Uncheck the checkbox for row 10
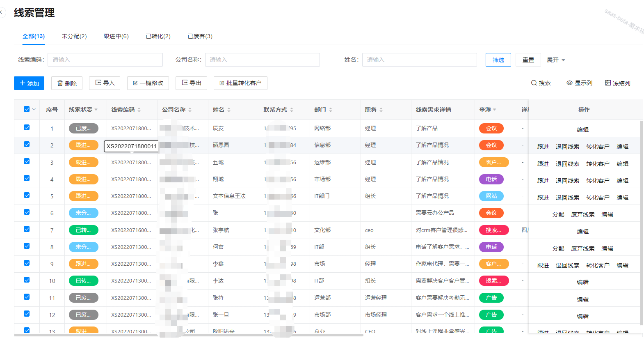 [x=27, y=280]
